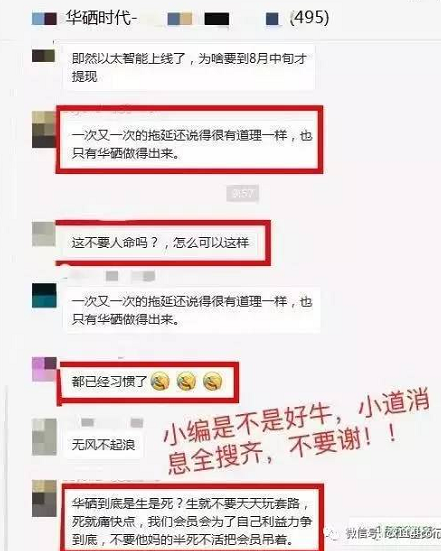Viewport: 441px width, 551px height.
Task: Open the avatar beside the first 一次又一次的拖延 message
Action: coord(44,129)
